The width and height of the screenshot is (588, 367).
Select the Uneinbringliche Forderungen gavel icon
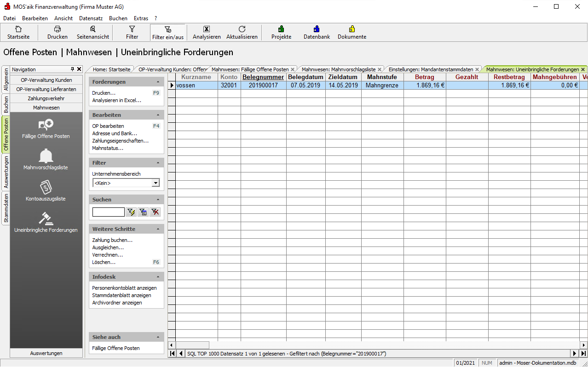[x=46, y=218]
